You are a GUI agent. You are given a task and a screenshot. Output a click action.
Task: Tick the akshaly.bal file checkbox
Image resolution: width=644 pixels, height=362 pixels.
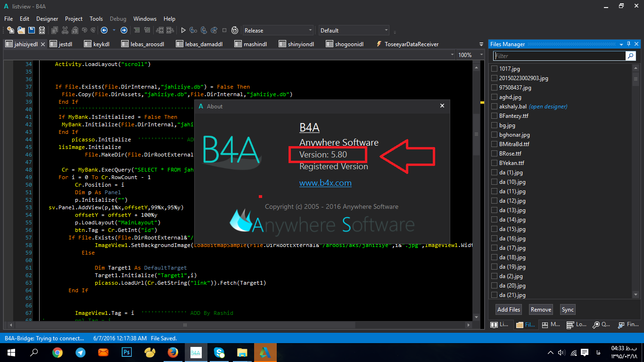point(494,107)
